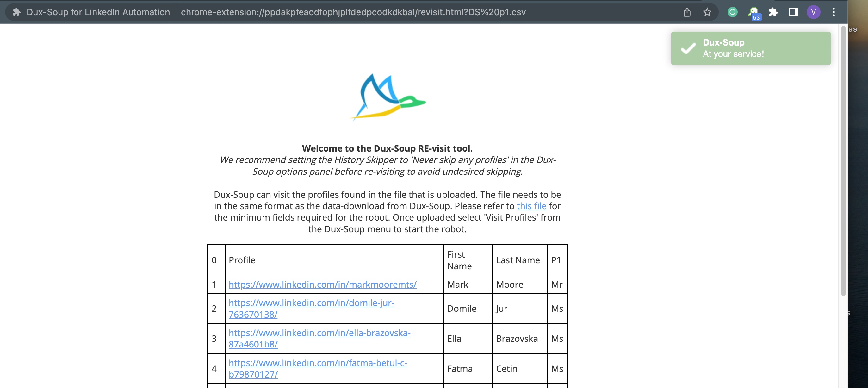This screenshot has height=388, width=868.
Task: Click the Last Name column header
Action: 518,260
